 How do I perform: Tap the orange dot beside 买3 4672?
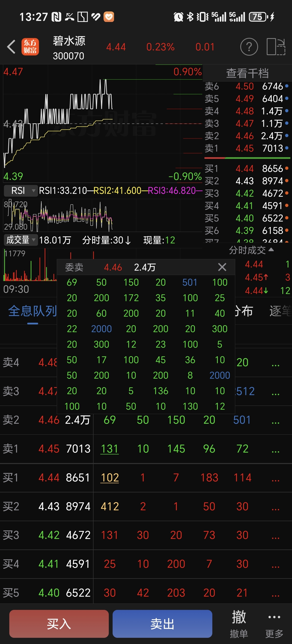tap(287, 193)
